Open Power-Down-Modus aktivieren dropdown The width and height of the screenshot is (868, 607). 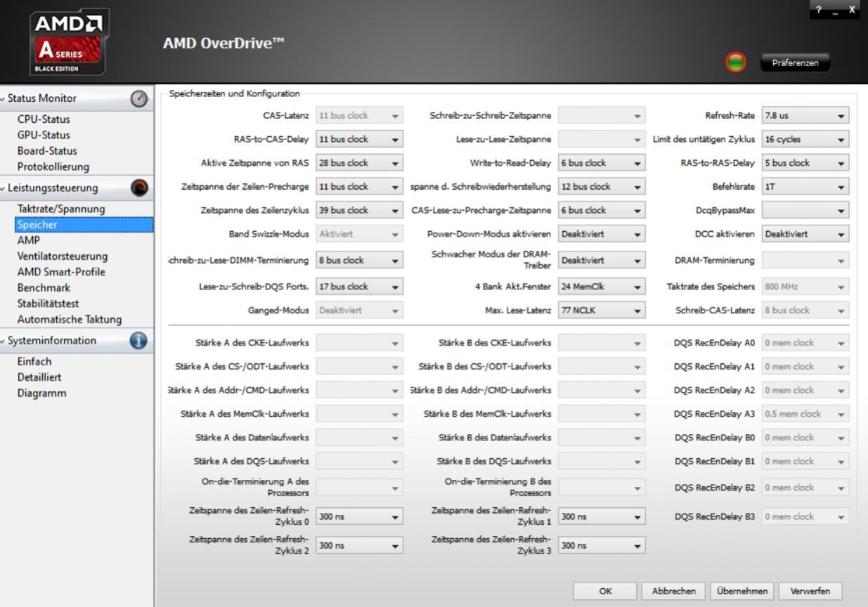pyautogui.click(x=602, y=234)
